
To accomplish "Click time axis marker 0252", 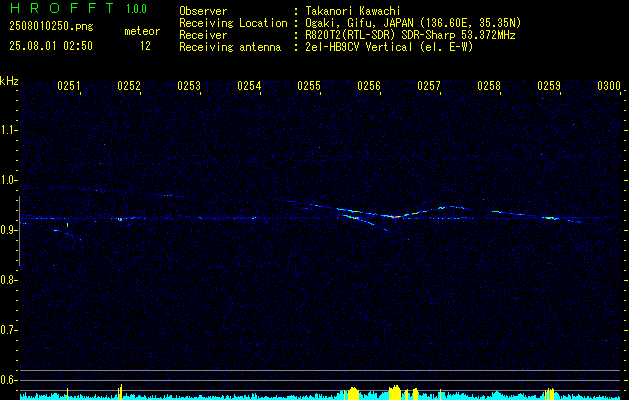I will (129, 86).
